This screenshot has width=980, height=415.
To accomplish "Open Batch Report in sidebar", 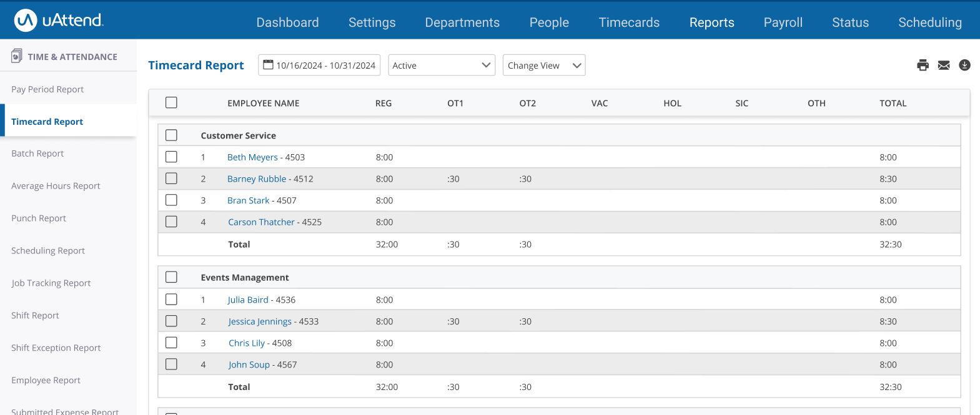I will 37,154.
